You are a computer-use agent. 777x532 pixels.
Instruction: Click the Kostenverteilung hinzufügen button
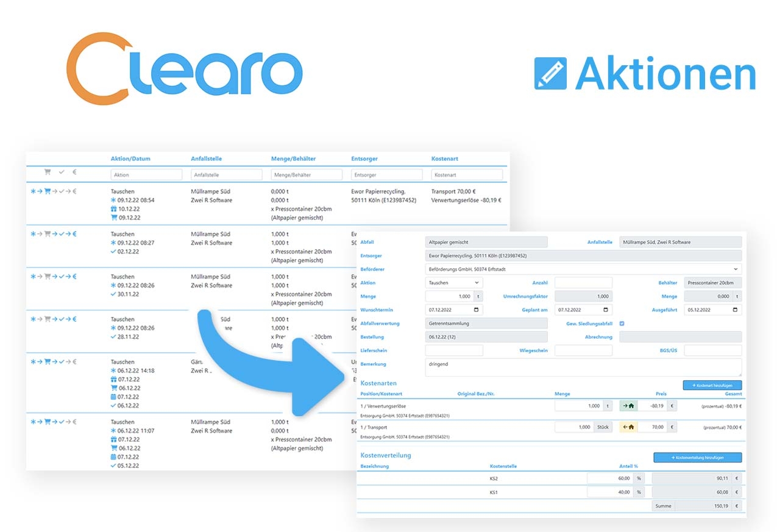[697, 457]
